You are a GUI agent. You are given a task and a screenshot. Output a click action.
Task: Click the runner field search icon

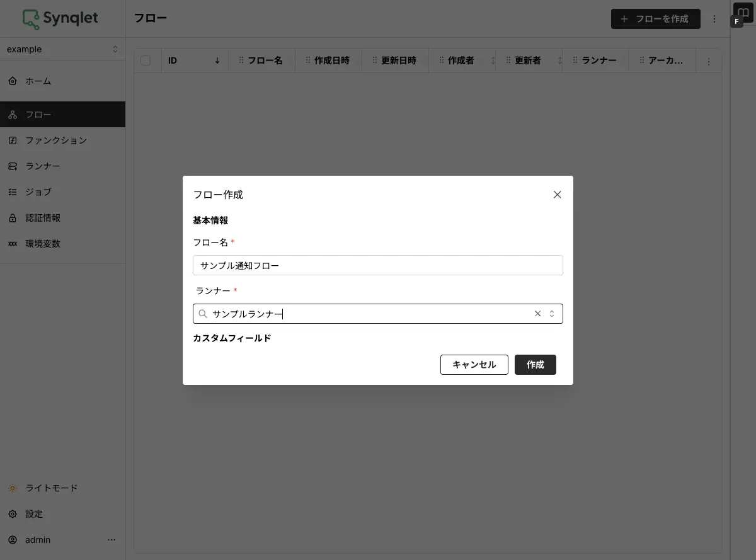click(x=203, y=314)
